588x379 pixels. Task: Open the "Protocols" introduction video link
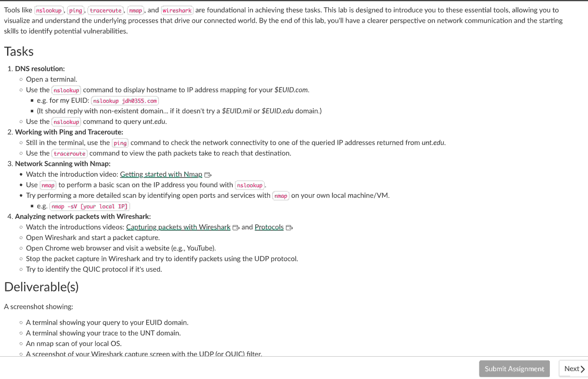coord(269,227)
